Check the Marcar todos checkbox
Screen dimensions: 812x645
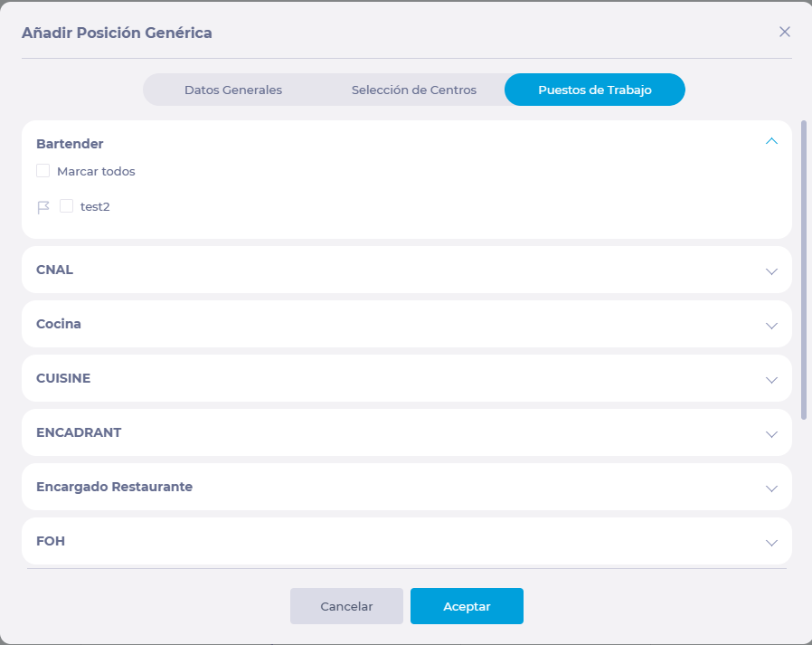tap(42, 170)
